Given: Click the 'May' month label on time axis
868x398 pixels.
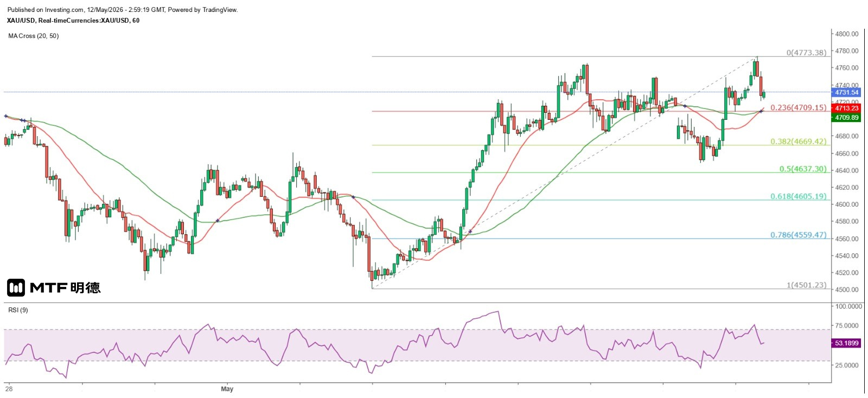Looking at the screenshot, I should [227, 389].
